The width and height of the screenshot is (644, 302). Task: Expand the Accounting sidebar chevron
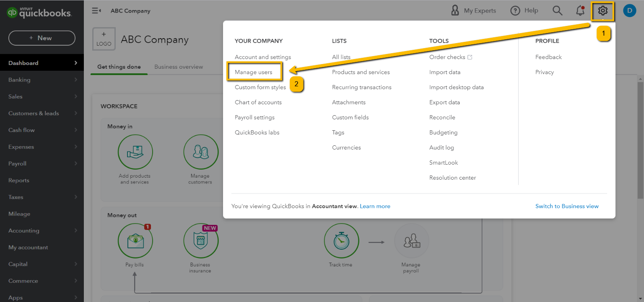click(x=76, y=230)
